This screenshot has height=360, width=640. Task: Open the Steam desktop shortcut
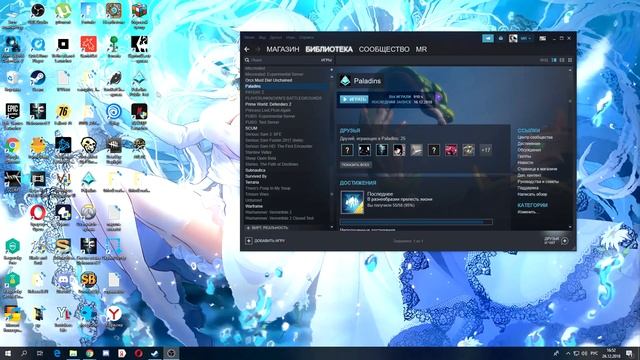[x=38, y=80]
